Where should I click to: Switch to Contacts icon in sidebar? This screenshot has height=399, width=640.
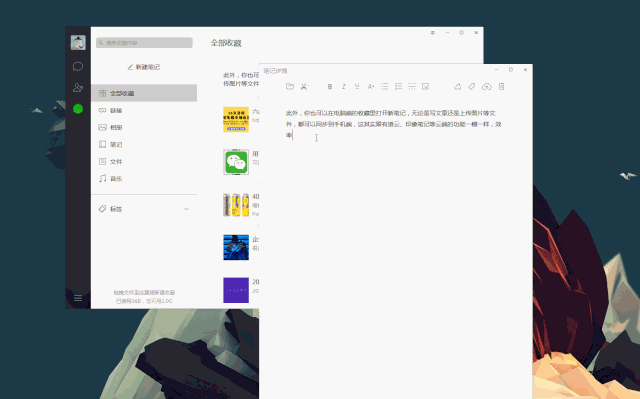(78, 87)
